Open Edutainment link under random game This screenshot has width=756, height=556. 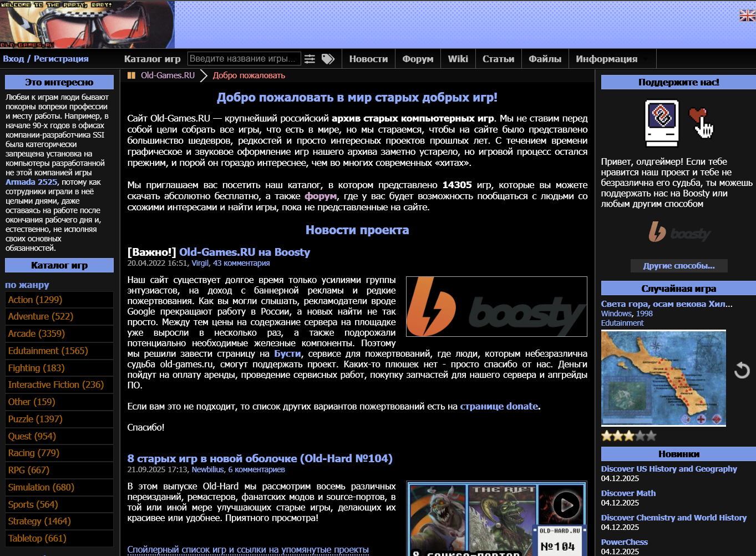point(622,323)
